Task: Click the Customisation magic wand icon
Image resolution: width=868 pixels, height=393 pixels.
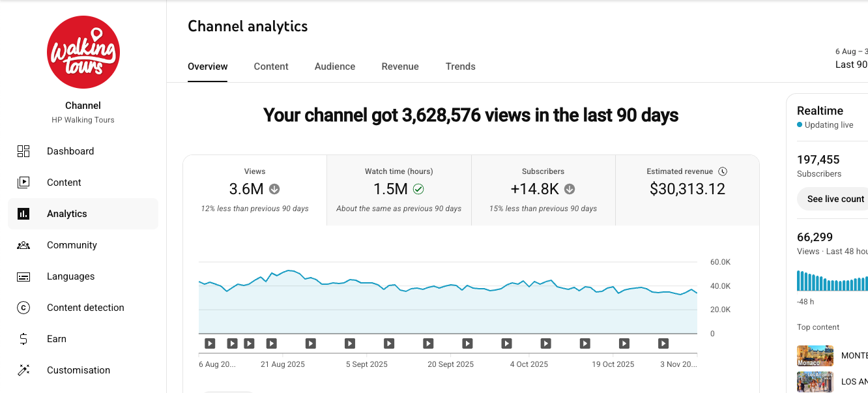Action: coord(23,370)
